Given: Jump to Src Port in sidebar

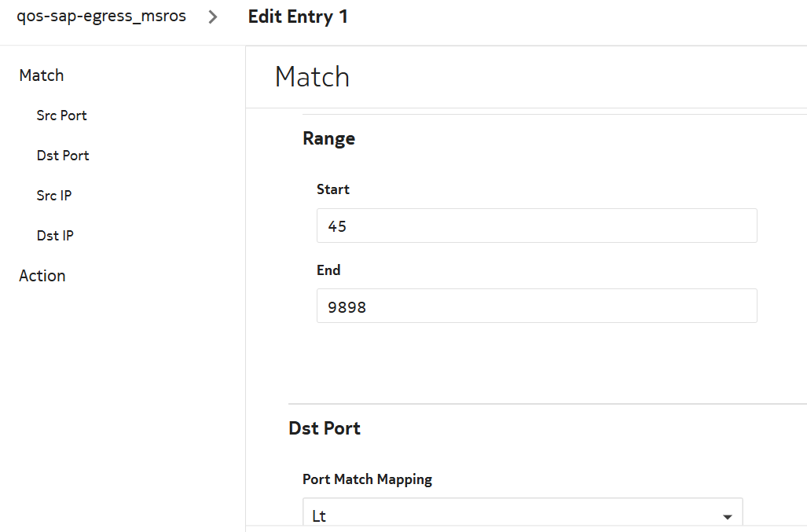Looking at the screenshot, I should point(61,116).
